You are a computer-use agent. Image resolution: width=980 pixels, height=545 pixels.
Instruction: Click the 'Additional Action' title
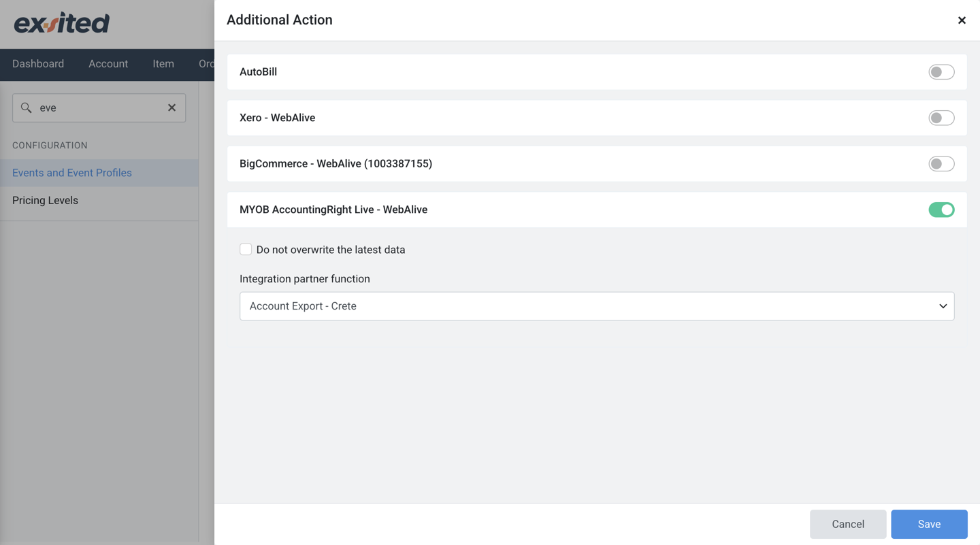pyautogui.click(x=280, y=20)
